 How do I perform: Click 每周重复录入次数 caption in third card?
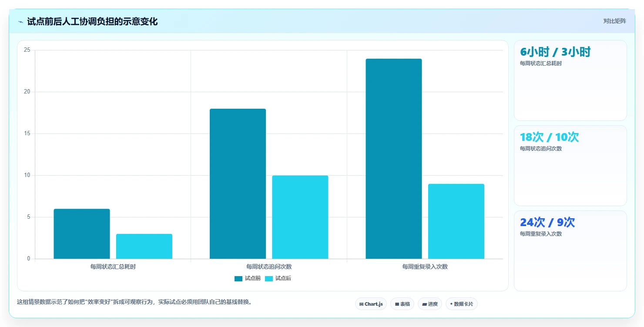[541, 234]
